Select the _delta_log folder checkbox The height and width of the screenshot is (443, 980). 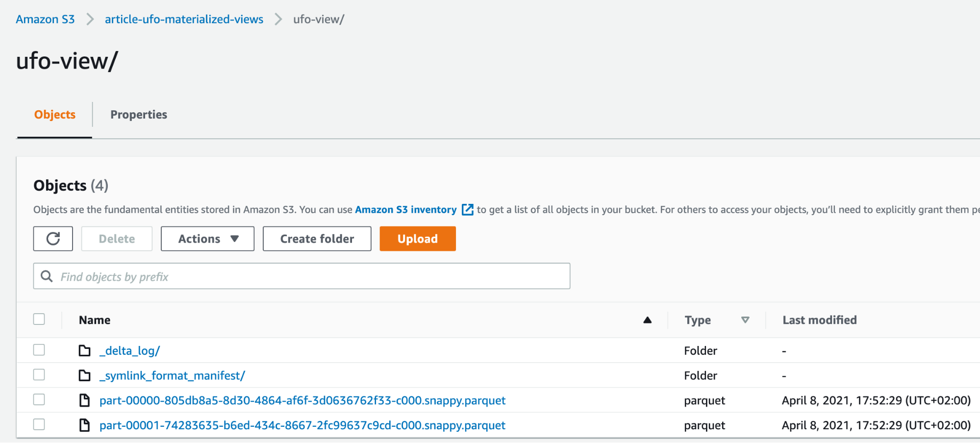click(39, 350)
